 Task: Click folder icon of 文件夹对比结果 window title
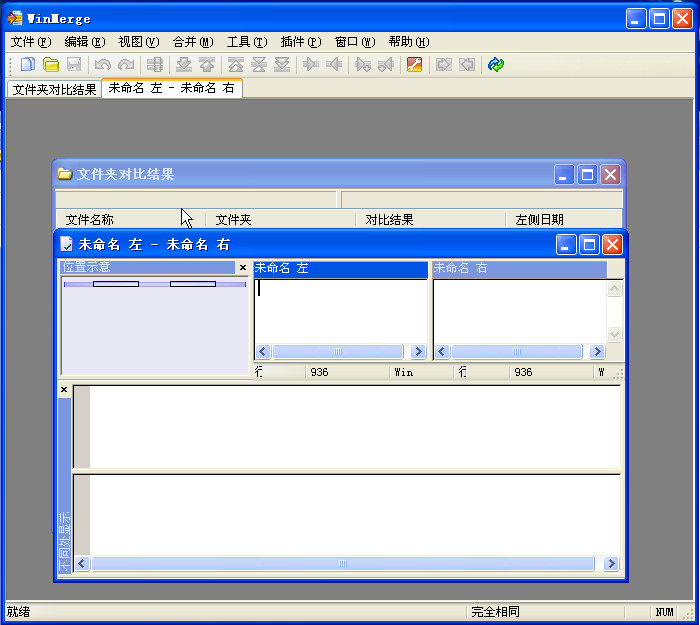point(65,174)
